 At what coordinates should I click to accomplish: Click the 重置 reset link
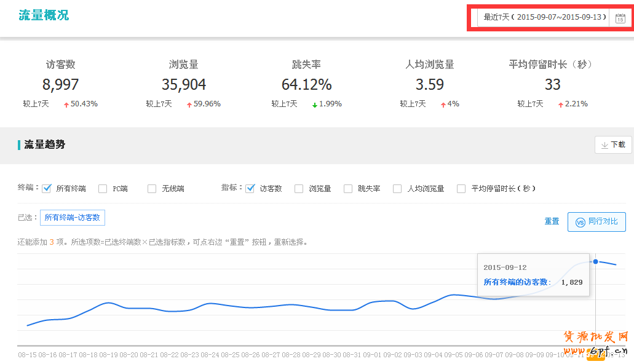(x=552, y=221)
